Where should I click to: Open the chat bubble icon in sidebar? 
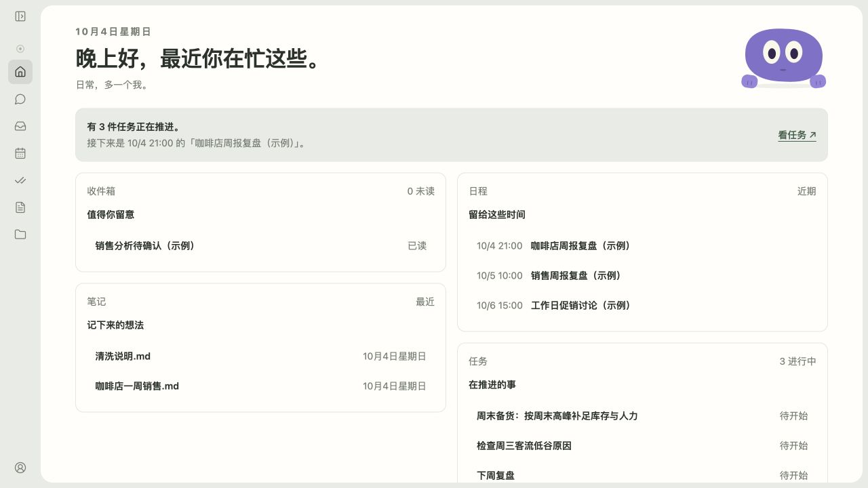click(x=20, y=99)
